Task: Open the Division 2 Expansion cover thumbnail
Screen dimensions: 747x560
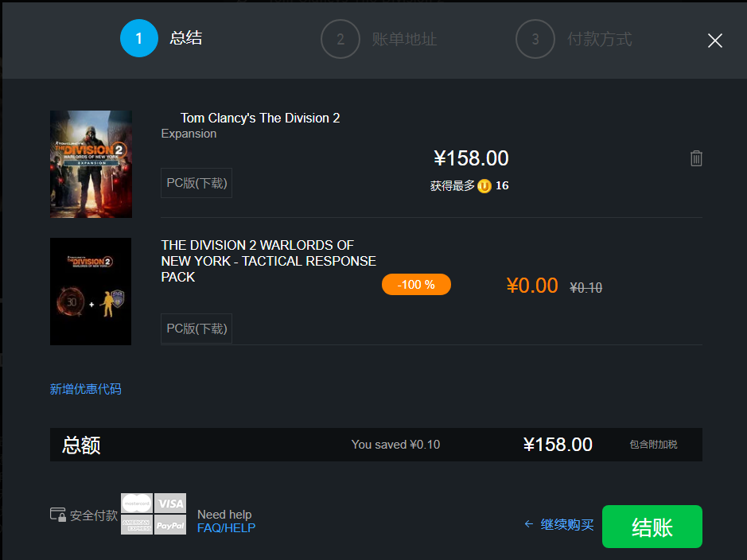Action: 91,165
